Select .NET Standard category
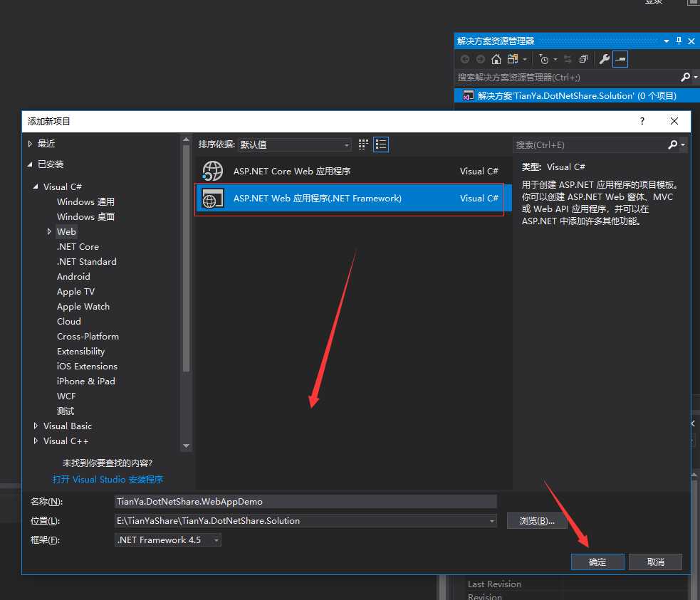The image size is (700, 600). pyautogui.click(x=87, y=261)
